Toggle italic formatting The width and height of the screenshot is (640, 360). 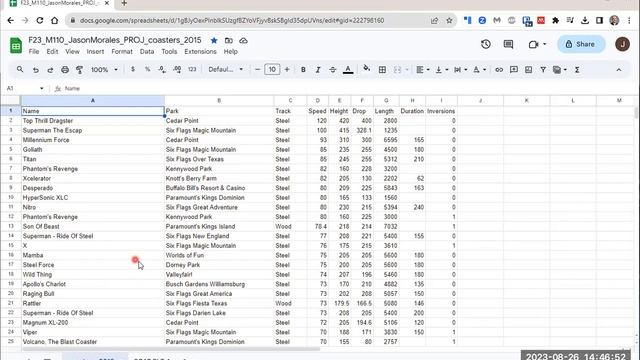point(318,70)
